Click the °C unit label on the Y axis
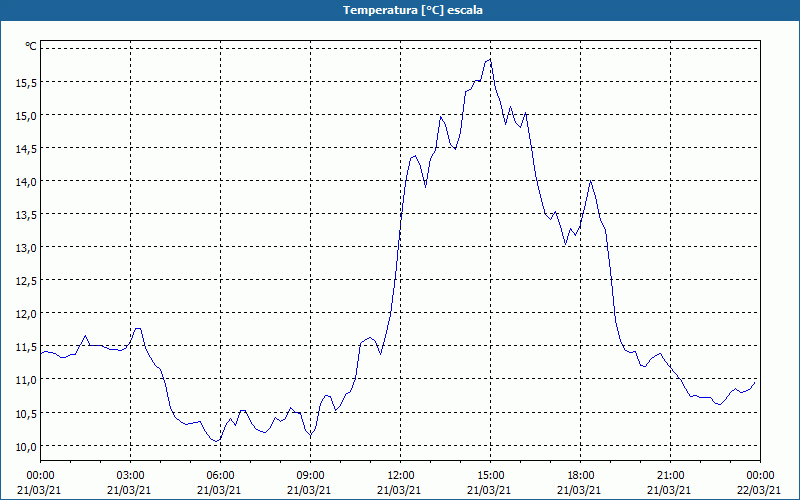Screen dimensions: 800x500 [31, 46]
